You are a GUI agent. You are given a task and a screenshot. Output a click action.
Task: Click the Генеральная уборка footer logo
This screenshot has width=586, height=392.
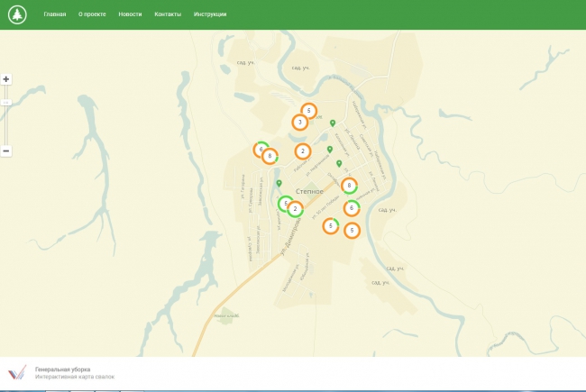tap(17, 373)
